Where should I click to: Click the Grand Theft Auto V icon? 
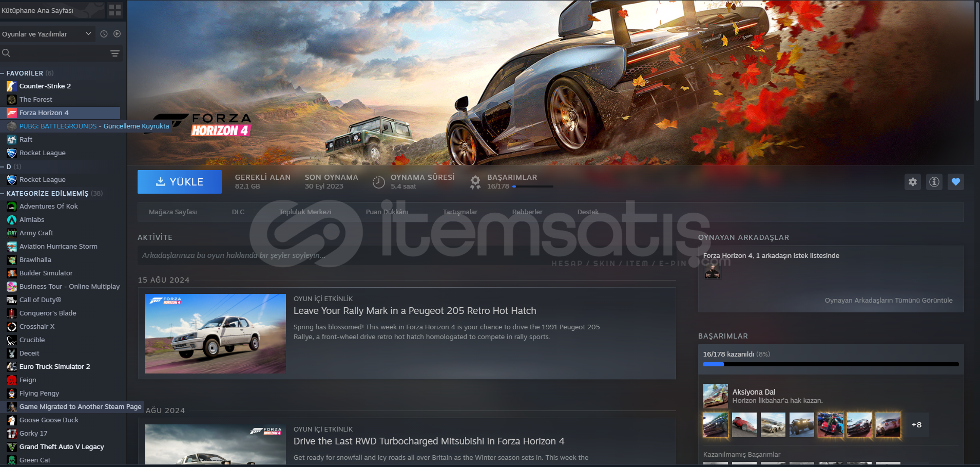(12, 447)
